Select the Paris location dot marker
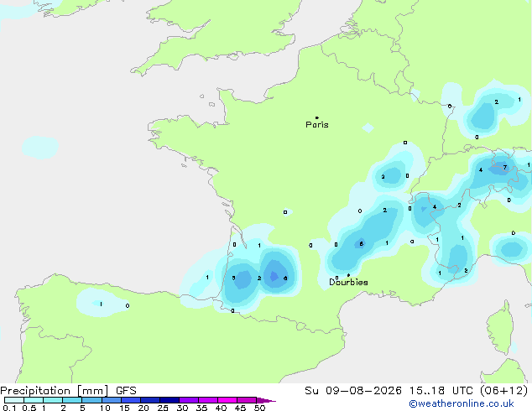This screenshot has width=532, height=411. (x=317, y=117)
